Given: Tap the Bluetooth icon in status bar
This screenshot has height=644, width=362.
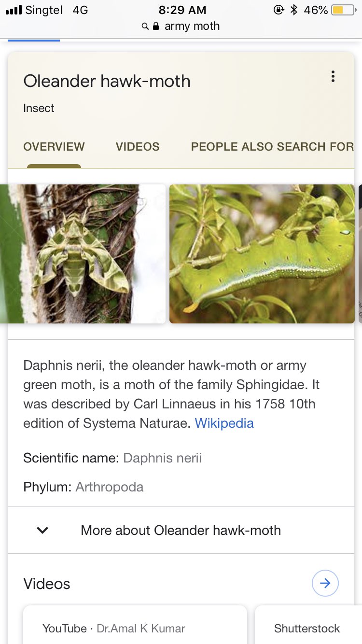Looking at the screenshot, I should [x=294, y=10].
